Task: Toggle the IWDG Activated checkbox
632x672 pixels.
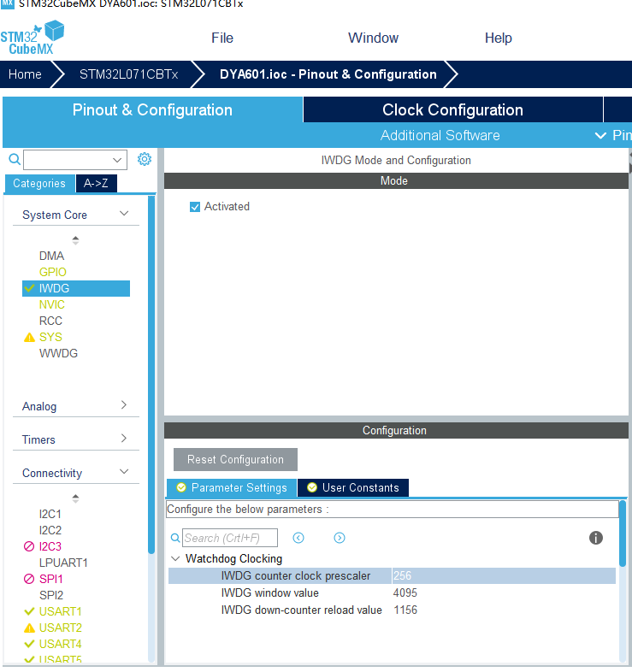Action: [x=195, y=207]
